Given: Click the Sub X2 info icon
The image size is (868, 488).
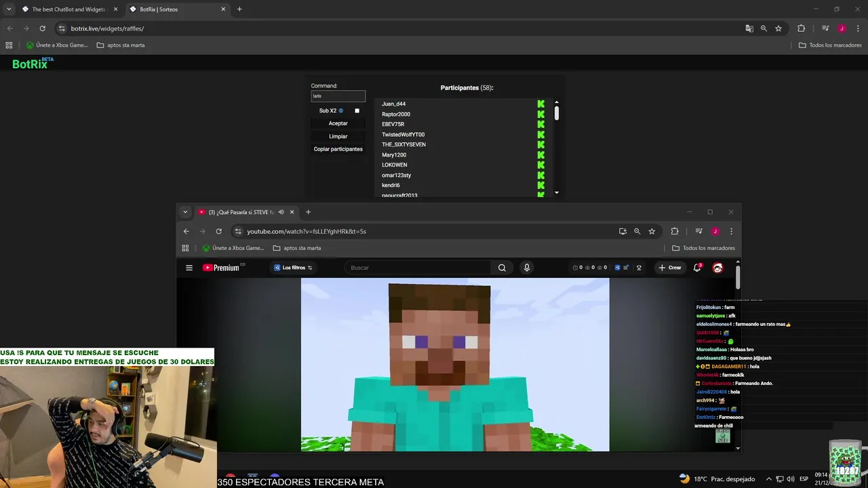Looking at the screenshot, I should tap(341, 110).
